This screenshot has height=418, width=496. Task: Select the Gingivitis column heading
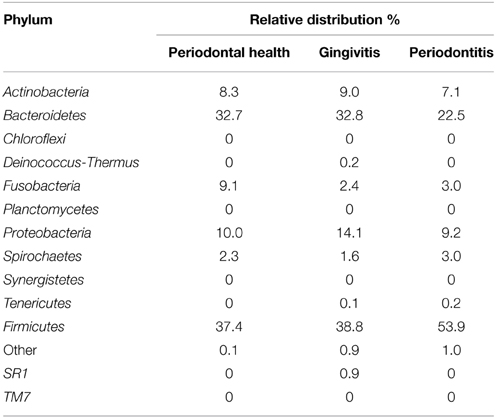349,52
